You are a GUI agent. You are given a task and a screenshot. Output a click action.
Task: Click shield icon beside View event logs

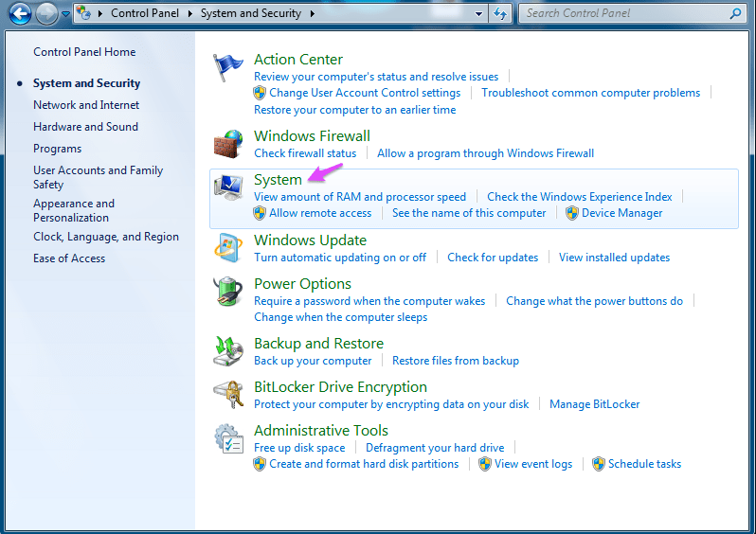coord(484,464)
